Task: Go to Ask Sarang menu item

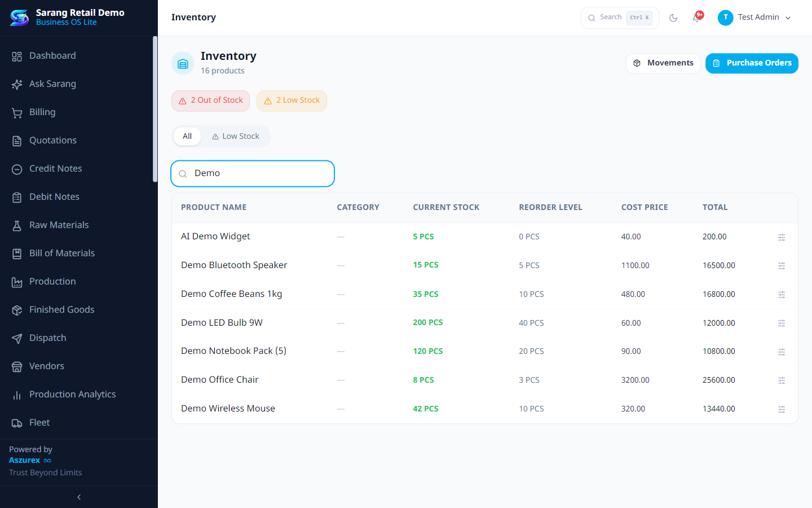Action: pos(78,84)
